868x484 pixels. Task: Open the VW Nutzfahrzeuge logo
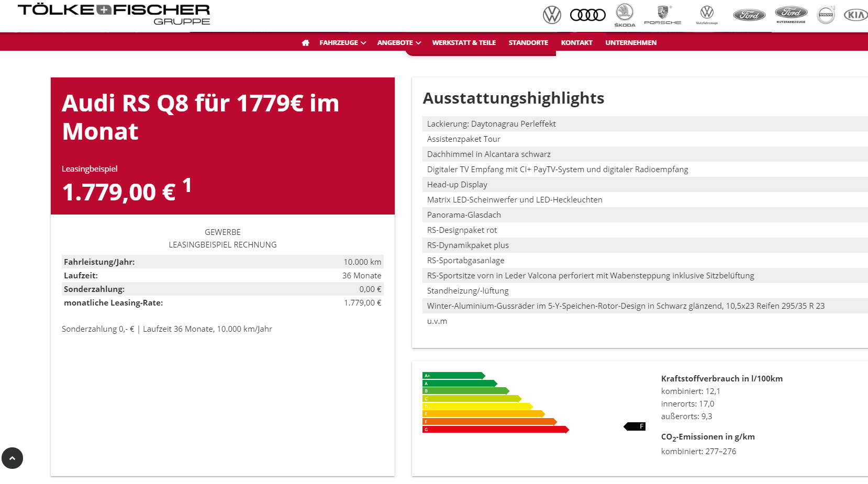pyautogui.click(x=707, y=15)
